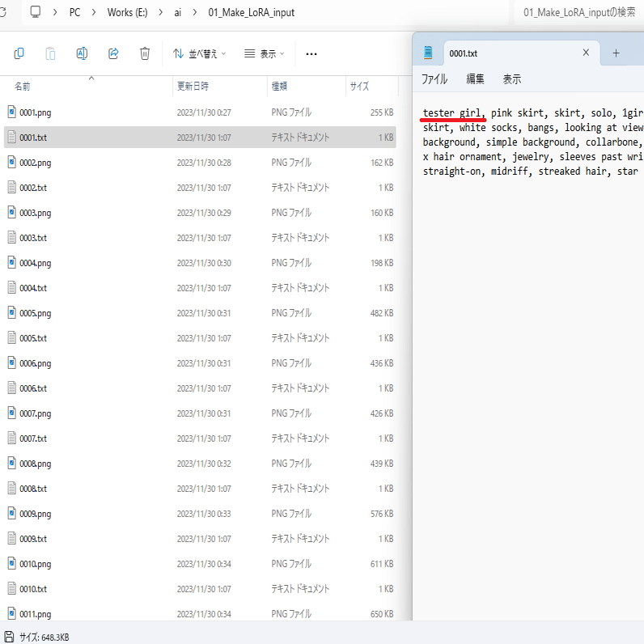Expand chevron after PC in breadcrumb
This screenshot has width=644, height=644.
(x=94, y=12)
